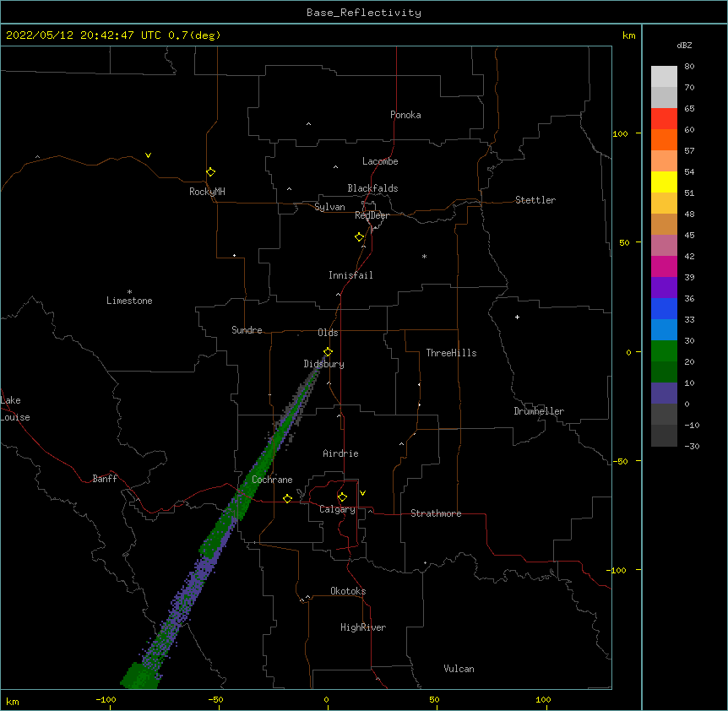The width and height of the screenshot is (728, 711).
Task: Click the dBZ legend heading
Action: [684, 46]
